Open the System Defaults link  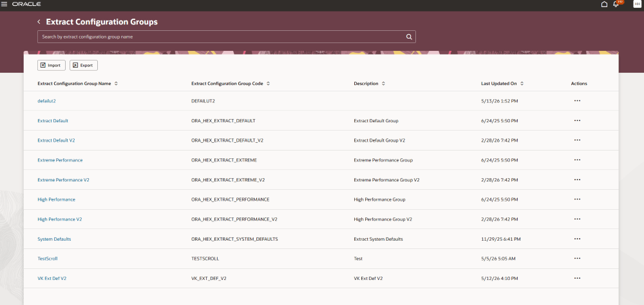coord(54,239)
